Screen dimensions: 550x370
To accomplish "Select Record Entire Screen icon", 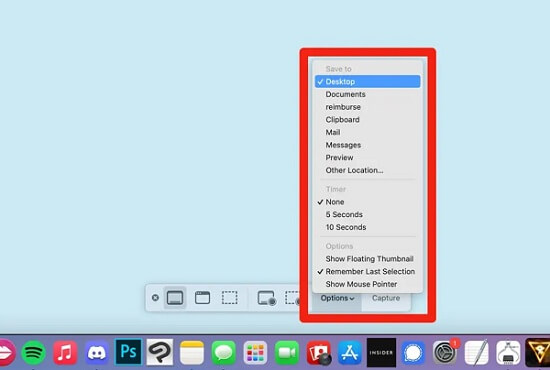I will click(267, 298).
